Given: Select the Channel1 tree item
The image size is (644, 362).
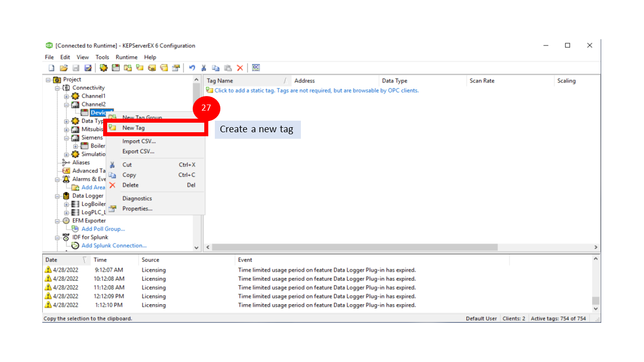Looking at the screenshot, I should point(94,96).
